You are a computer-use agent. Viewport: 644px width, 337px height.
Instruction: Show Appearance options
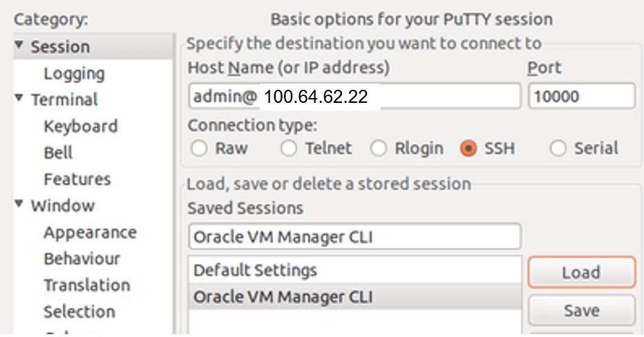tap(90, 233)
